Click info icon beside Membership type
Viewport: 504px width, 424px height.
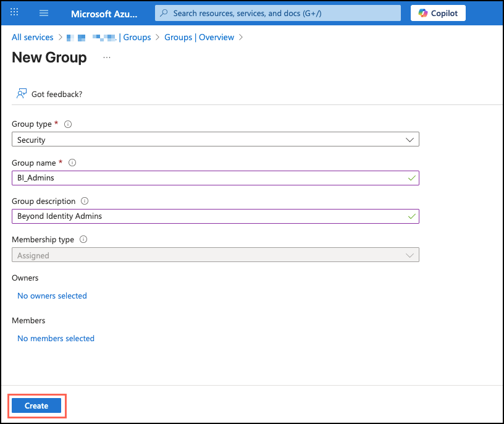point(83,239)
